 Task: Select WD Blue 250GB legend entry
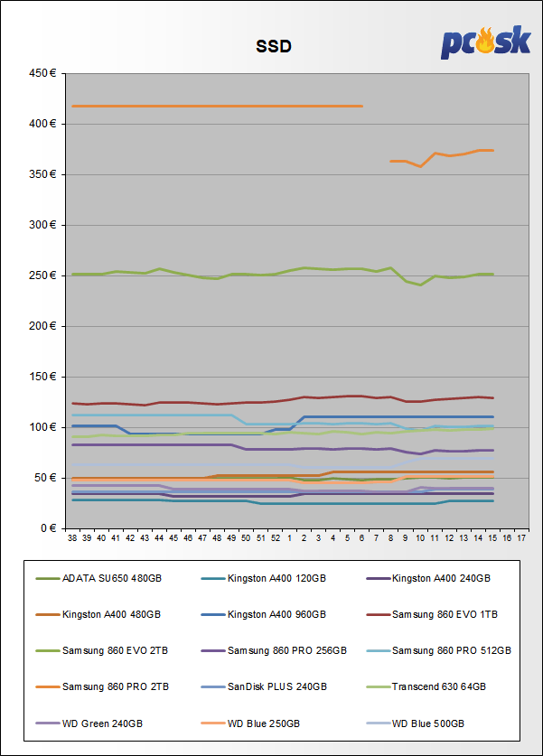coord(251,723)
